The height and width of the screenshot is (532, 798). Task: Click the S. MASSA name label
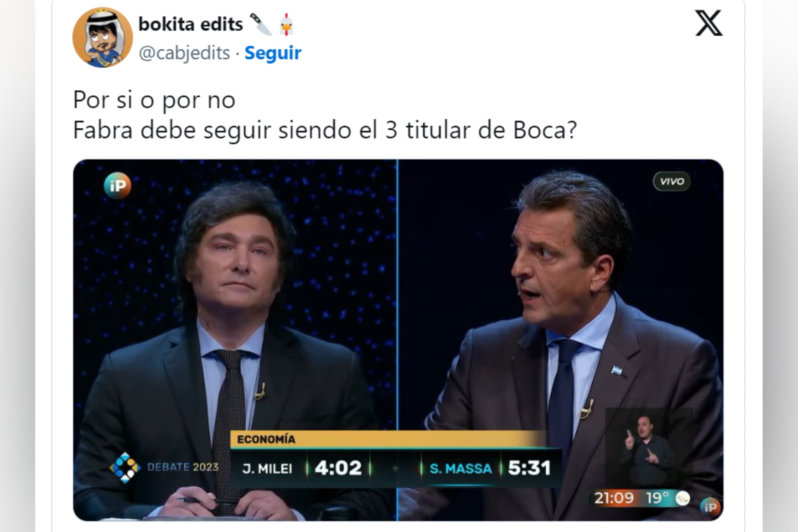click(460, 469)
